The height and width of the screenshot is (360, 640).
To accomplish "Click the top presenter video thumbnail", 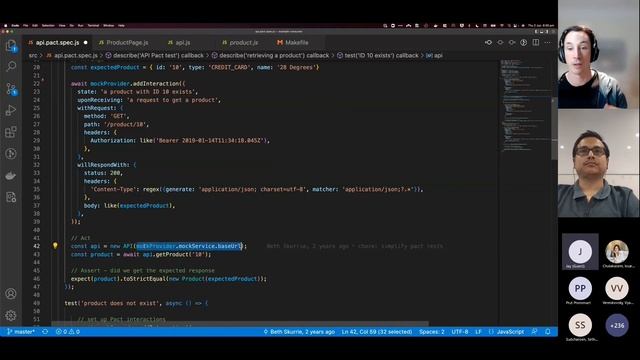I will pyautogui.click(x=598, y=54).
